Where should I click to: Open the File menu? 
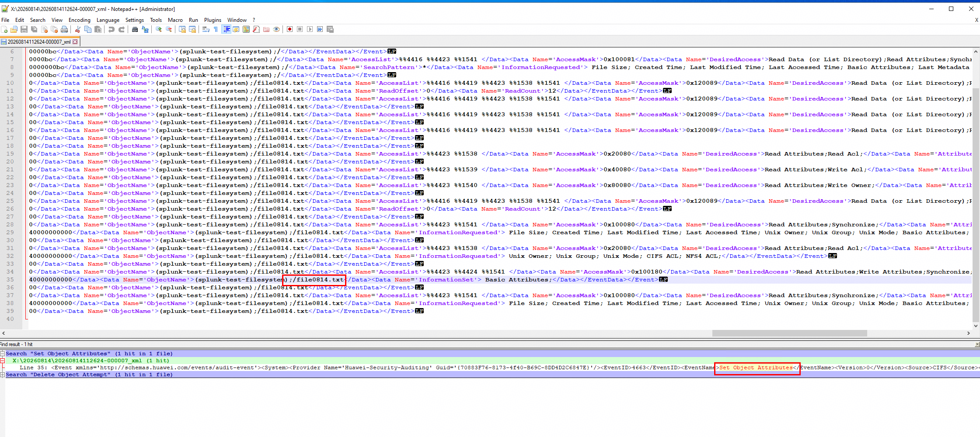coord(5,20)
